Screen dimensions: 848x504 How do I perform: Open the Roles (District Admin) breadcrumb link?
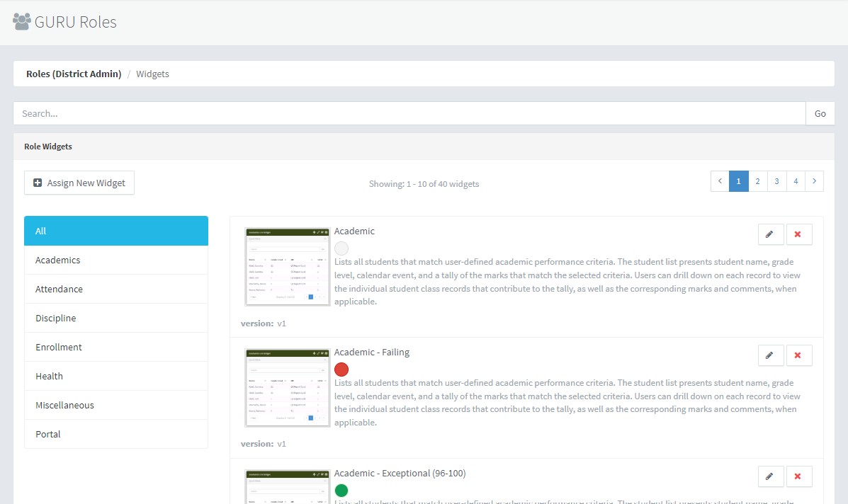click(74, 74)
